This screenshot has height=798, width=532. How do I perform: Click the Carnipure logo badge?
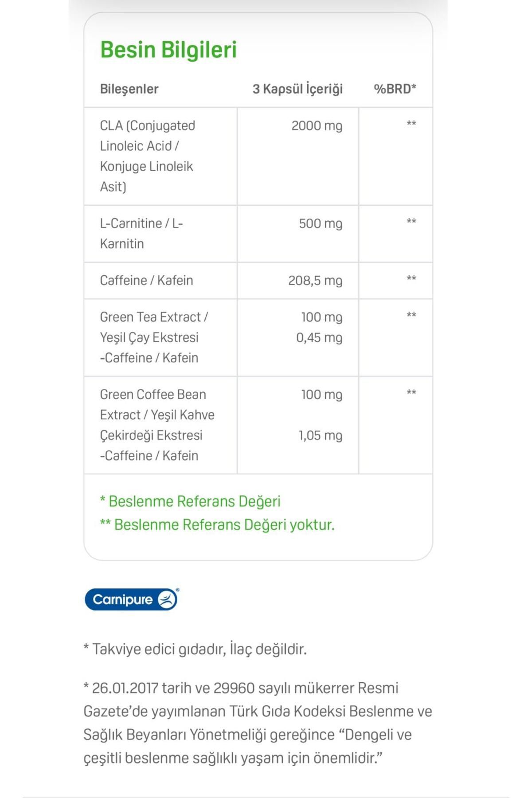(x=132, y=599)
